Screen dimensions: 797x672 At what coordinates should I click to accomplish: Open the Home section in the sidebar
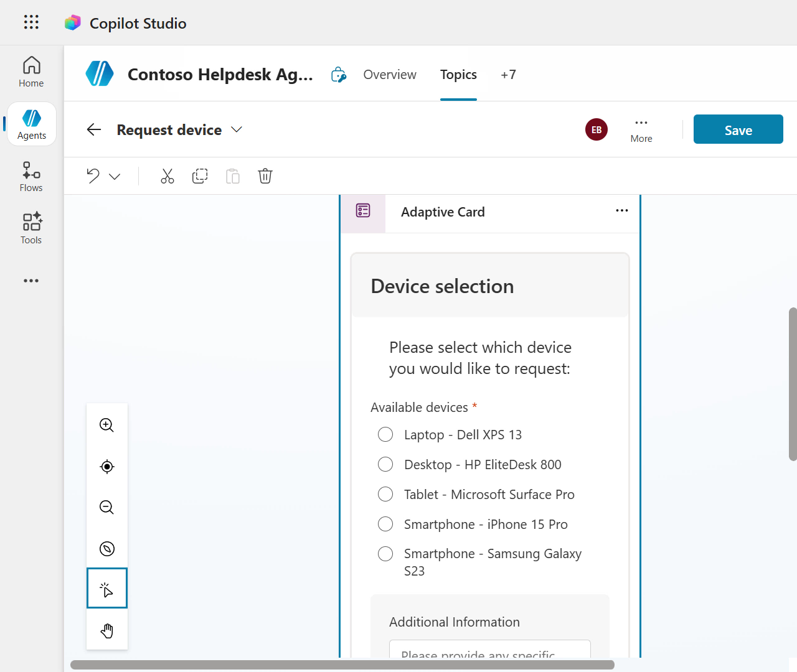pos(31,70)
